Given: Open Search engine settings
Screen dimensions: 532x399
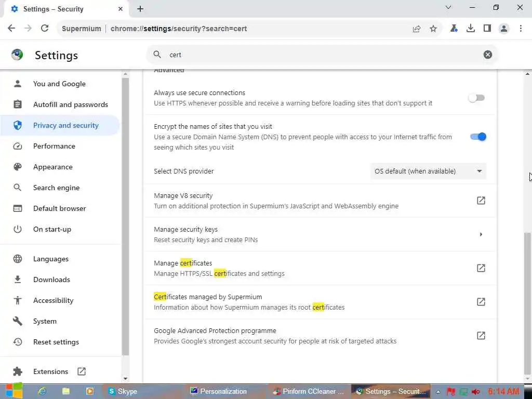Looking at the screenshot, I should tap(60, 188).
